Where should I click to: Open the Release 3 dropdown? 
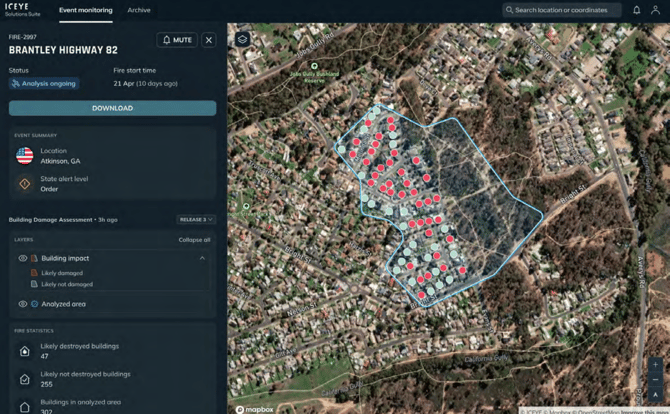196,220
